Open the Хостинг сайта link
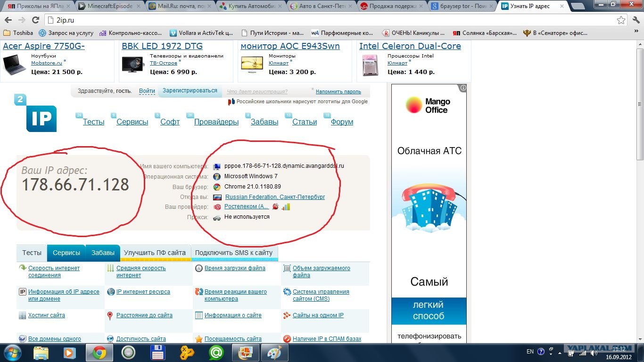 pos(47,315)
